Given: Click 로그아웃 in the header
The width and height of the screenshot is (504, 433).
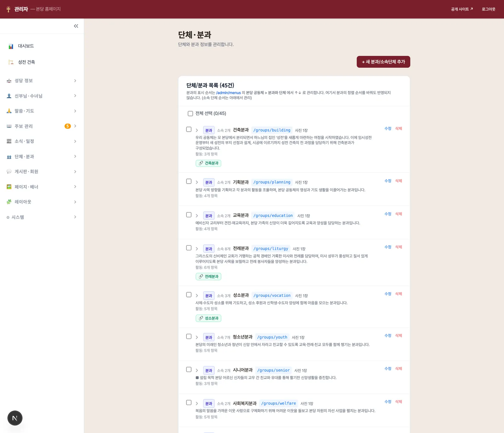Looking at the screenshot, I should [x=489, y=9].
